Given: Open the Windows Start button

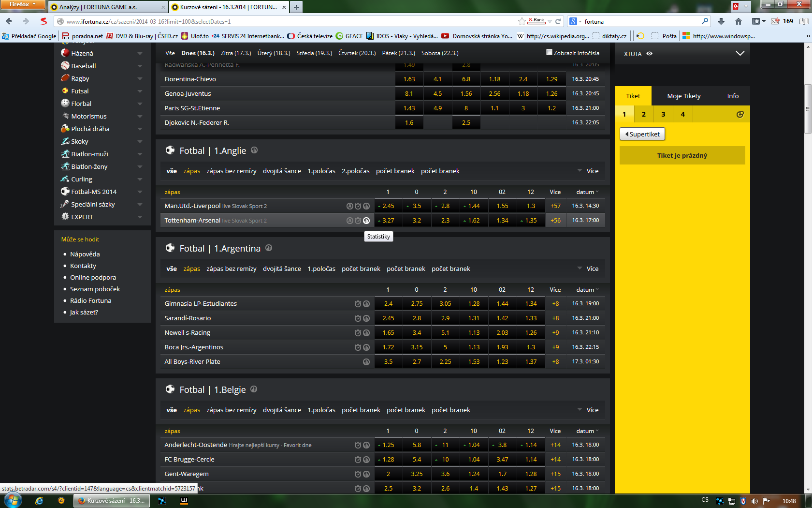Looking at the screenshot, I should click(x=13, y=500).
